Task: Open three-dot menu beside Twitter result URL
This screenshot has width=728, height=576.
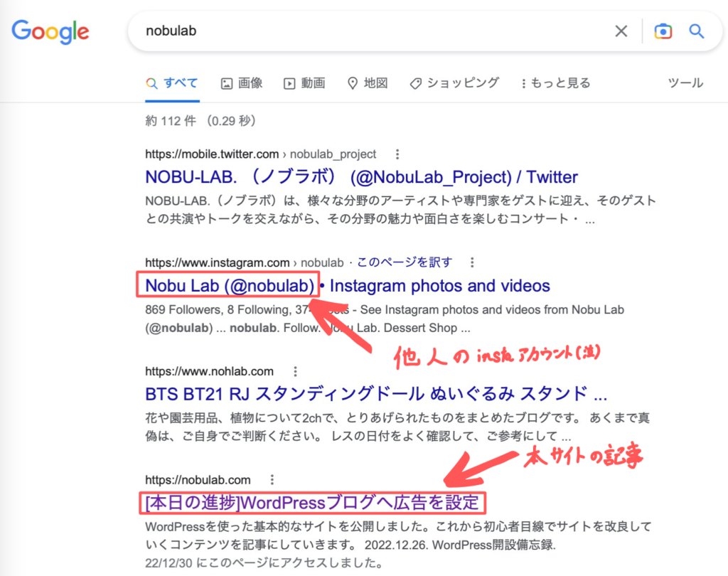Action: click(x=397, y=154)
